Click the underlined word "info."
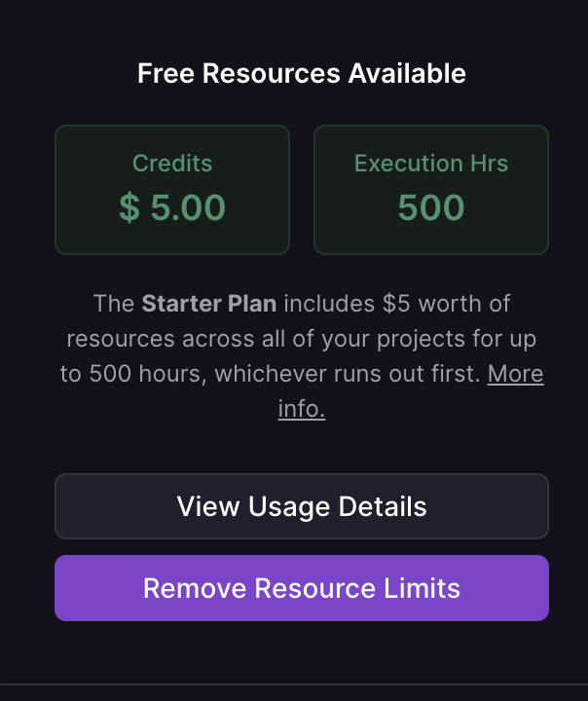 pyautogui.click(x=302, y=409)
